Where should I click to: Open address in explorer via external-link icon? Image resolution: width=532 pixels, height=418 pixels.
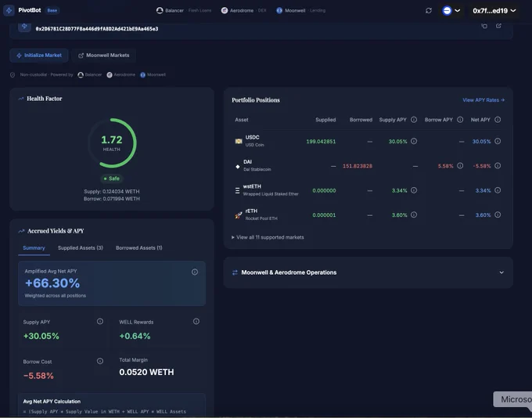(x=498, y=26)
